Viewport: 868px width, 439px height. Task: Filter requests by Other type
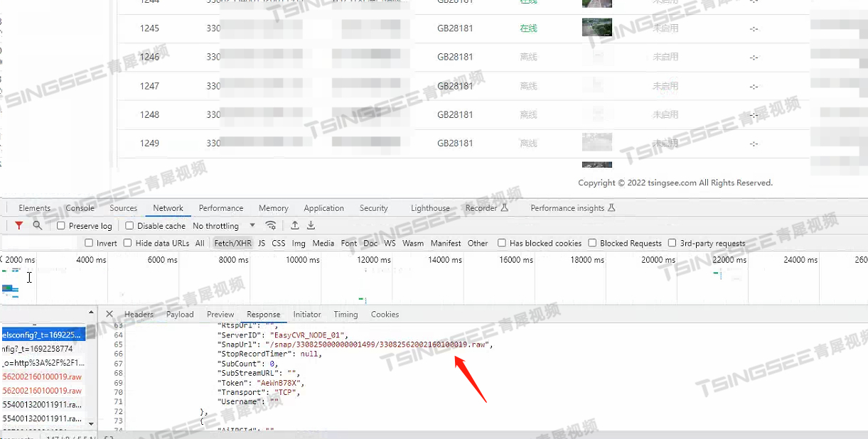coord(478,243)
